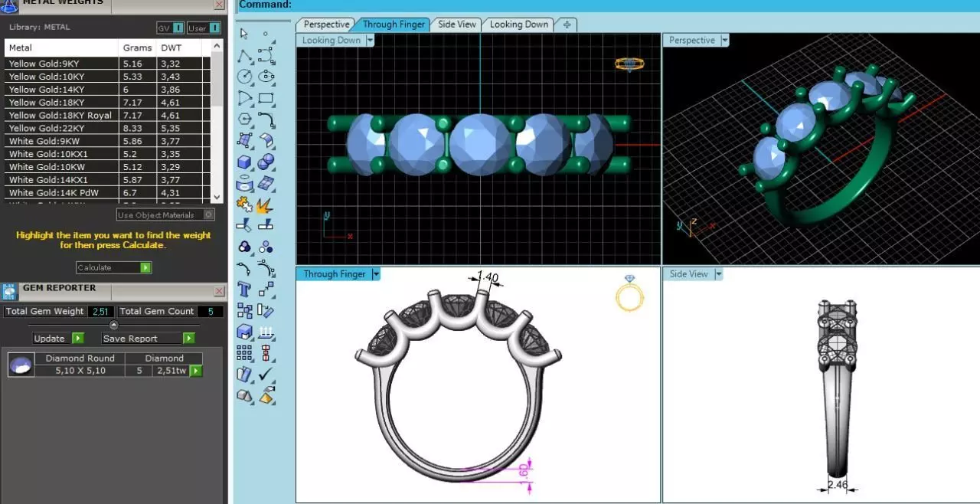Select the White Gold:9KW row
This screenshot has width=980, height=504.
[x=108, y=142]
